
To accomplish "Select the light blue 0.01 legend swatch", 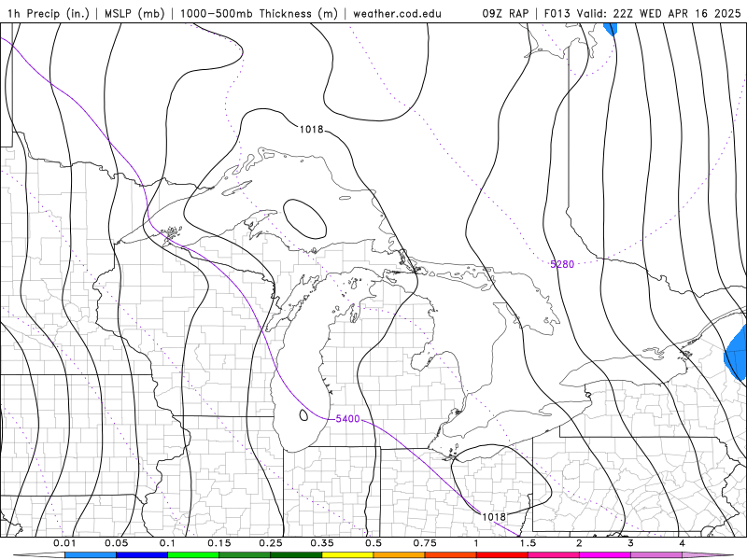I will pos(91,555).
